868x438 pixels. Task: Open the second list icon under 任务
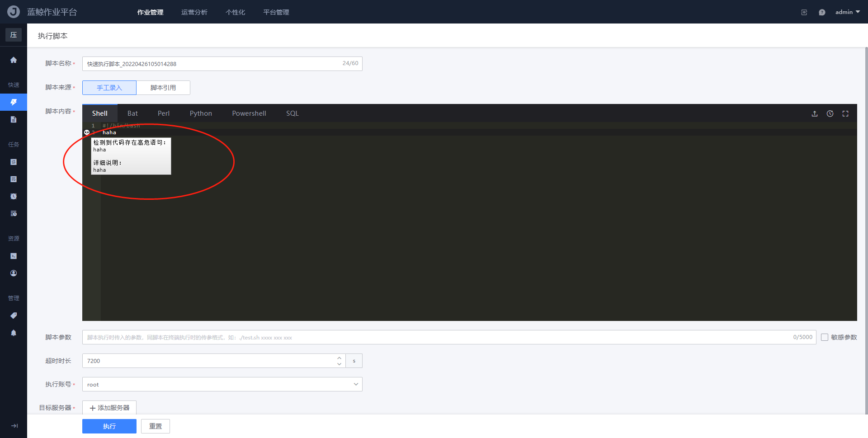tap(14, 179)
